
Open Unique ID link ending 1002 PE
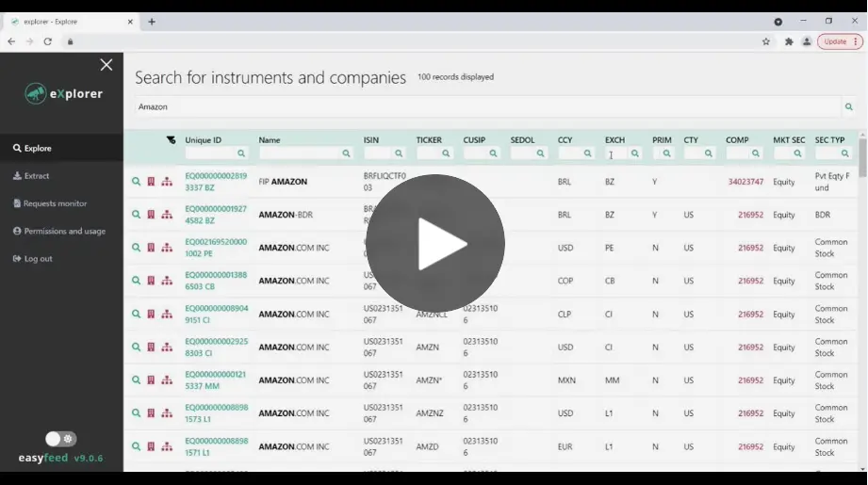pyautogui.click(x=216, y=248)
